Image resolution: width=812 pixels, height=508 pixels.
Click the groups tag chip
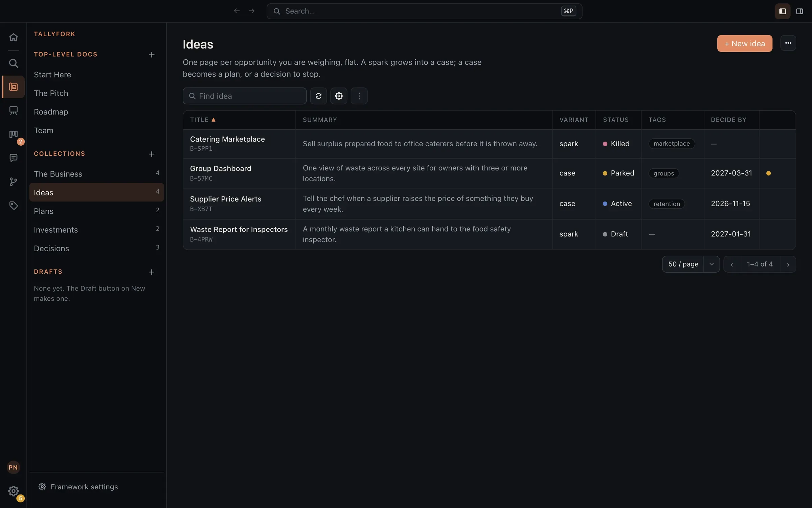click(x=664, y=173)
